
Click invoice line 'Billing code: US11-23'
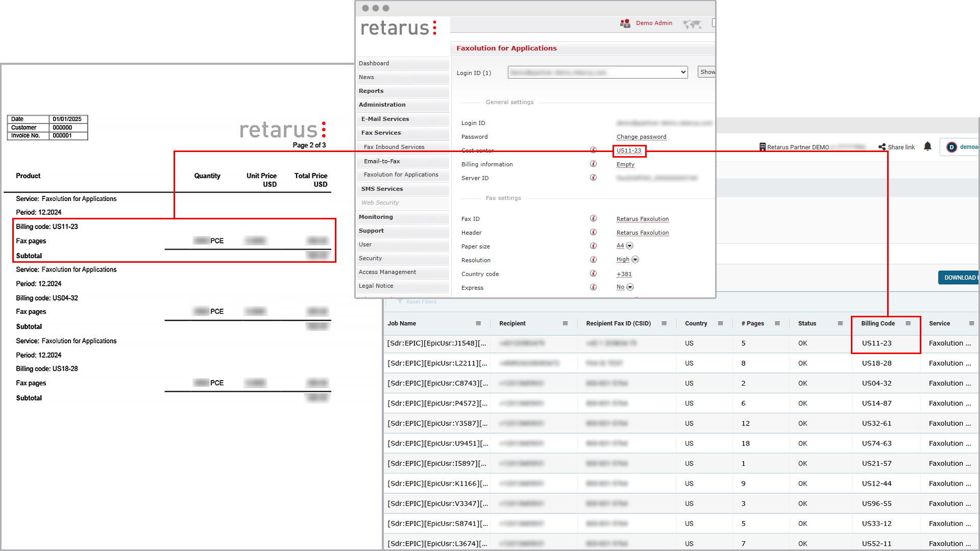click(47, 227)
